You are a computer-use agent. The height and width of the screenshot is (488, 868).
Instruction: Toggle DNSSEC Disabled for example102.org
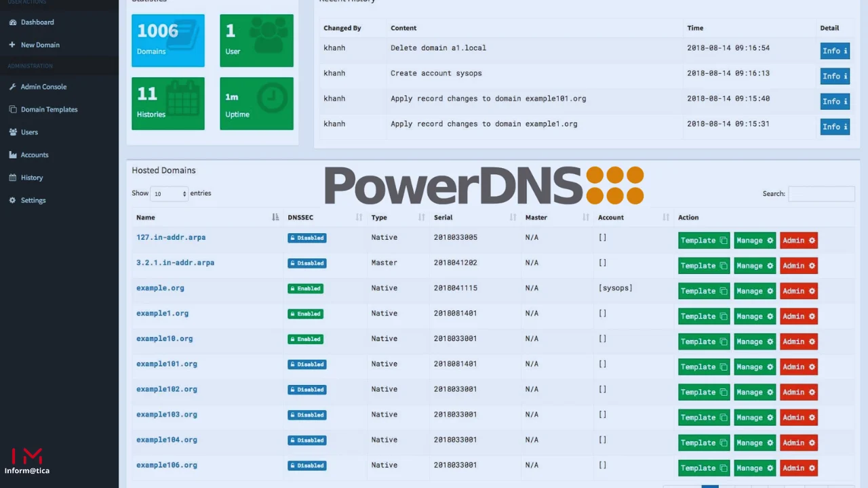(307, 390)
